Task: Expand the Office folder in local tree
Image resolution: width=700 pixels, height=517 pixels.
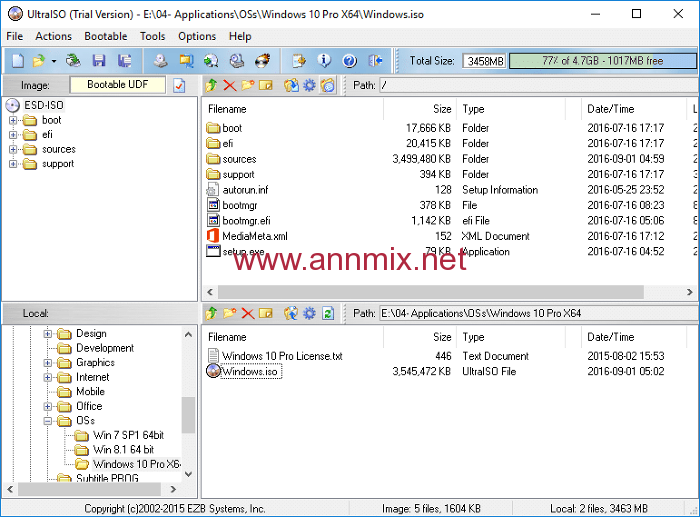Action: 48,407
